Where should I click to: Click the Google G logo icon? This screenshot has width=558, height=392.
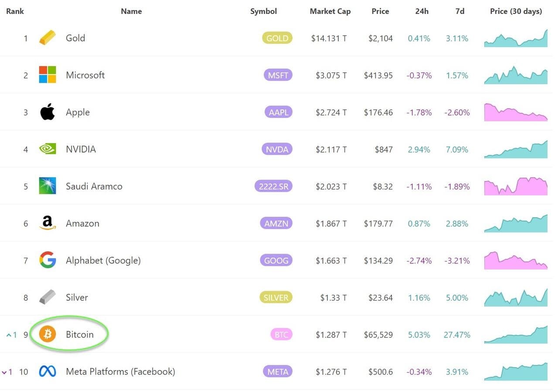48,260
